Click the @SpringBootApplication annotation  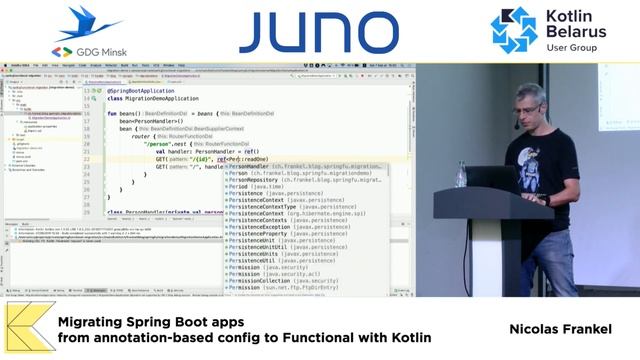(x=141, y=91)
